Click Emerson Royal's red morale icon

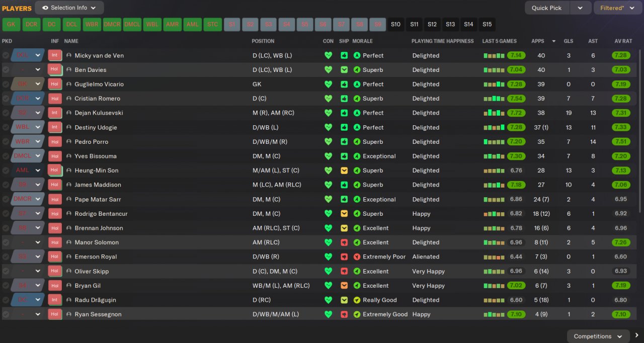[357, 256]
